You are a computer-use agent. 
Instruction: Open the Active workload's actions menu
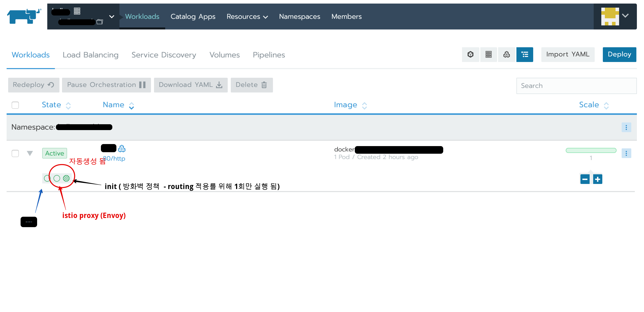(x=626, y=153)
